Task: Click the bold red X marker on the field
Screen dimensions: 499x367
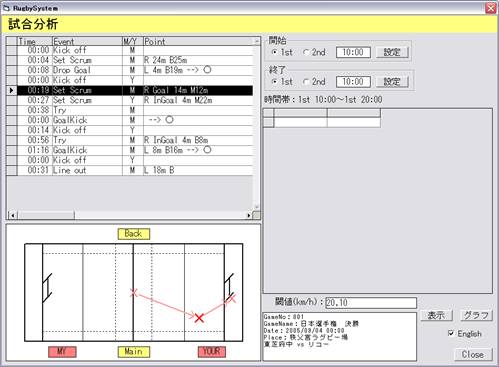Action: tap(199, 318)
